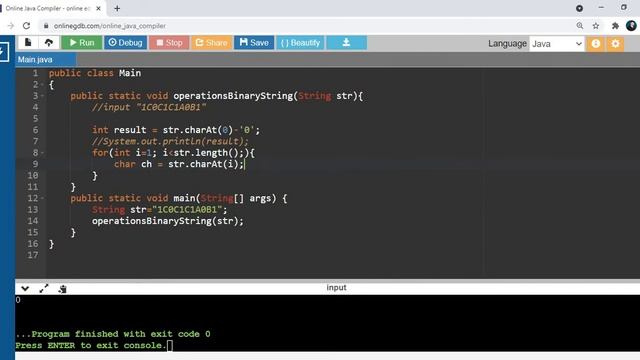The height and width of the screenshot is (360, 640).
Task: Collapse the main method fold arrow at line 12
Action: [x=42, y=198]
